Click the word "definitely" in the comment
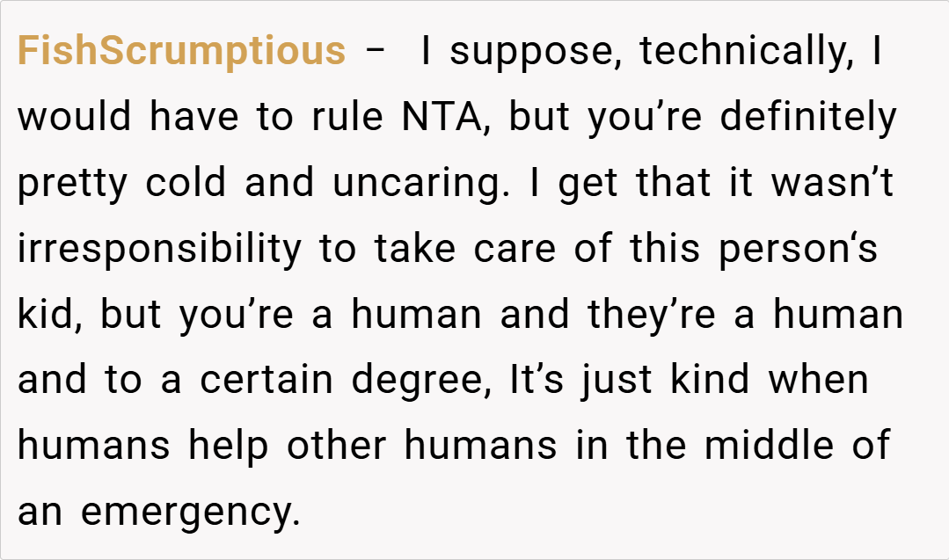The height and width of the screenshot is (560, 949). [x=808, y=118]
